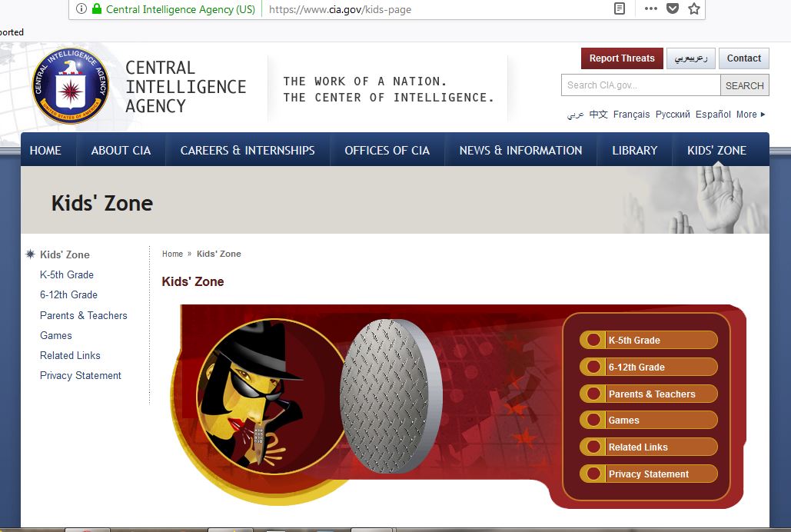Image resolution: width=791 pixels, height=532 pixels.
Task: Open the Library navigation tab
Action: [634, 151]
